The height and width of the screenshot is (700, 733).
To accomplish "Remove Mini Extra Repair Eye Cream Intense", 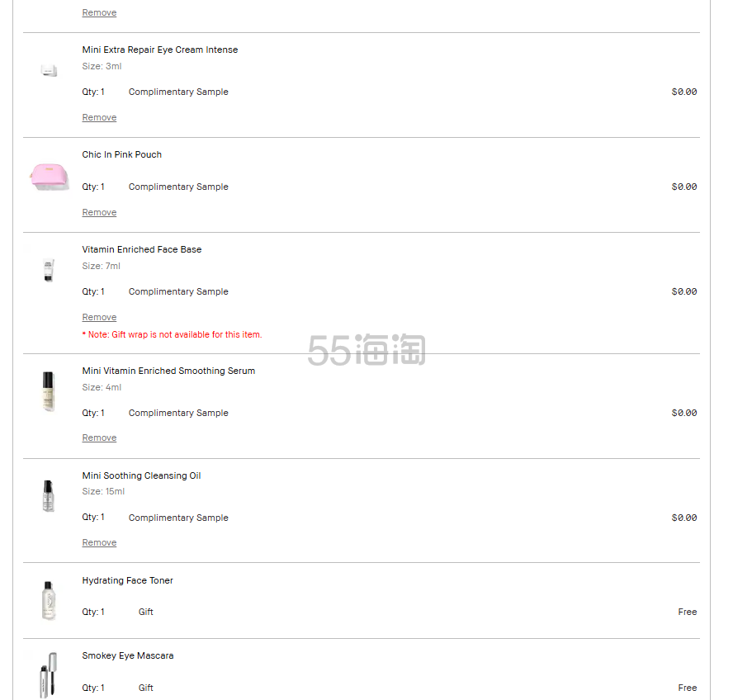I will tap(99, 118).
